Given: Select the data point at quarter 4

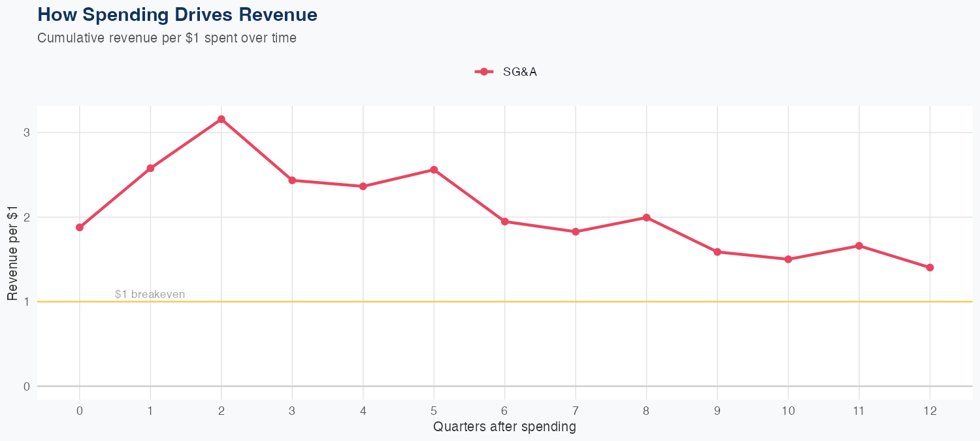Looking at the screenshot, I should point(363,186).
